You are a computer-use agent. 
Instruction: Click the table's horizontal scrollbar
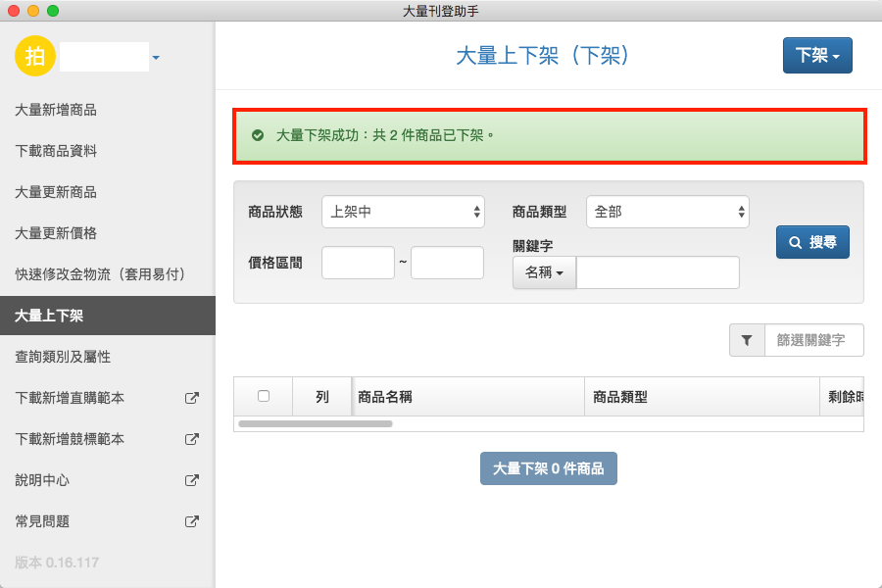coord(316,424)
